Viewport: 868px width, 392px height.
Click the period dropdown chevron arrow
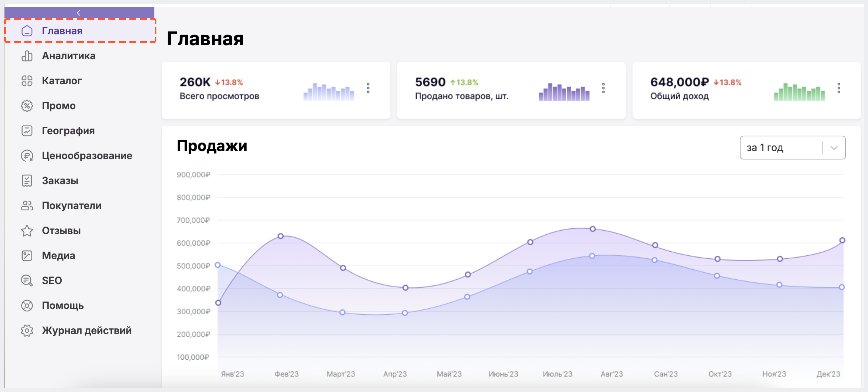(x=834, y=148)
